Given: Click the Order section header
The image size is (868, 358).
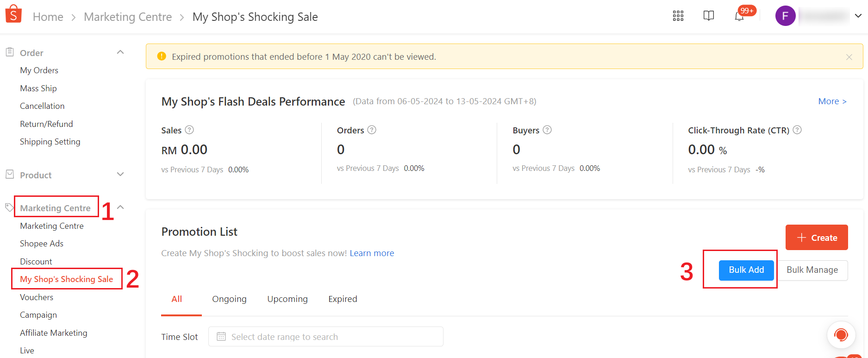Looking at the screenshot, I should pos(31,53).
